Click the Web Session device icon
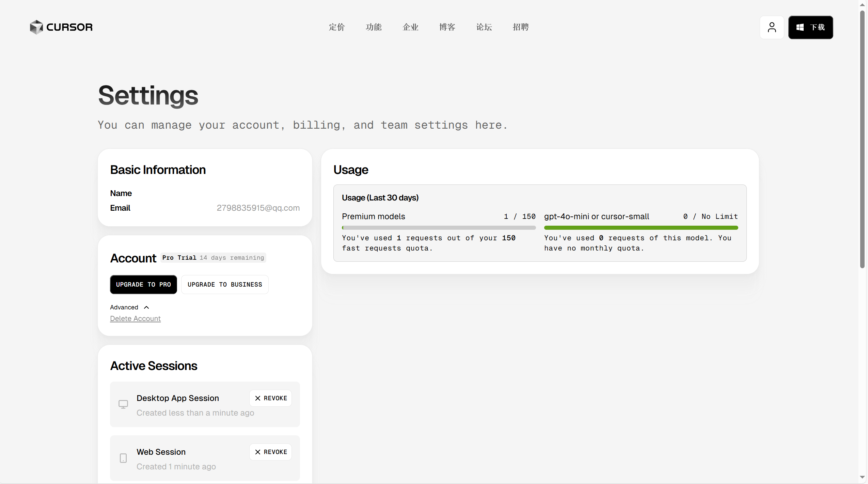This screenshot has height=484, width=868. pyautogui.click(x=123, y=458)
